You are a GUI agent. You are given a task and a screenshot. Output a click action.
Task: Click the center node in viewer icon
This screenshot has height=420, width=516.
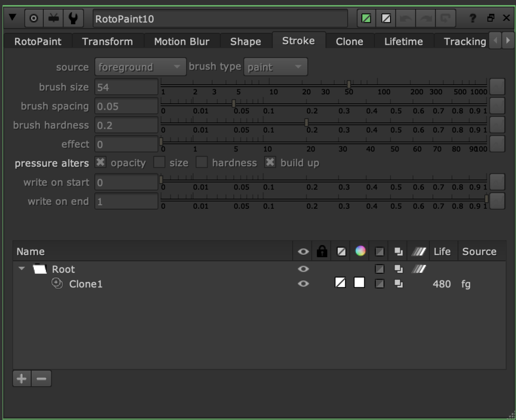coord(34,19)
